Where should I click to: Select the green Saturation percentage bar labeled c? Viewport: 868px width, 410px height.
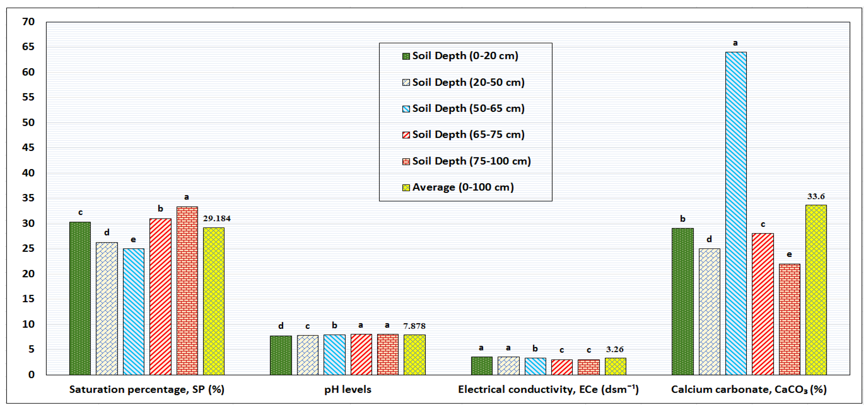click(80, 298)
